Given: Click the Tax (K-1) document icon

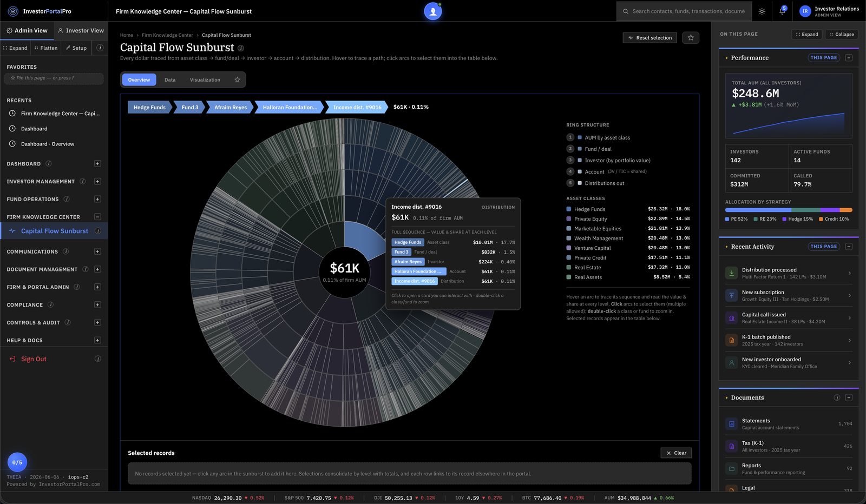Looking at the screenshot, I should [x=732, y=446].
